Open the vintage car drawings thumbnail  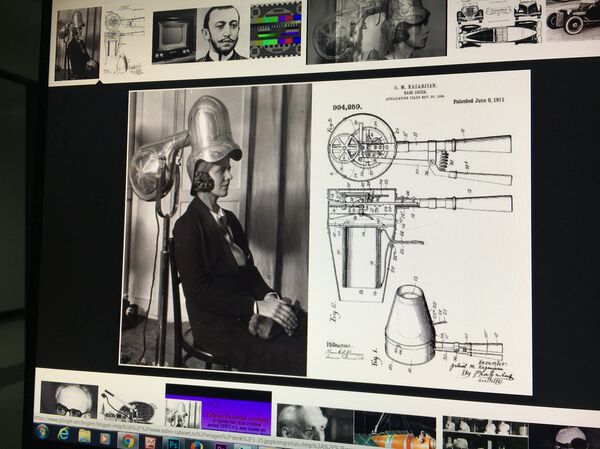[484, 22]
